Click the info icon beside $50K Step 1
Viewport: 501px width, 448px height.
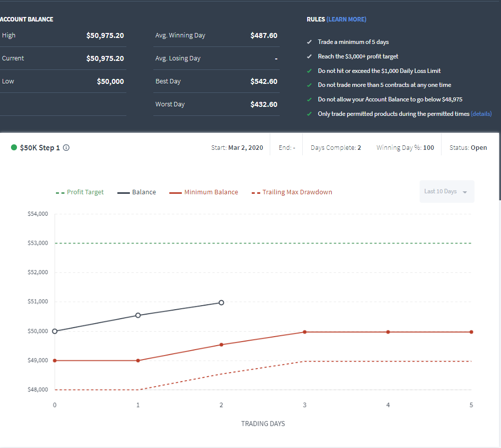[x=66, y=148]
